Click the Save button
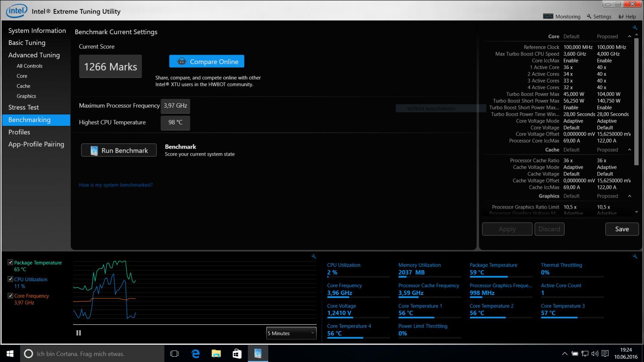 coord(622,229)
